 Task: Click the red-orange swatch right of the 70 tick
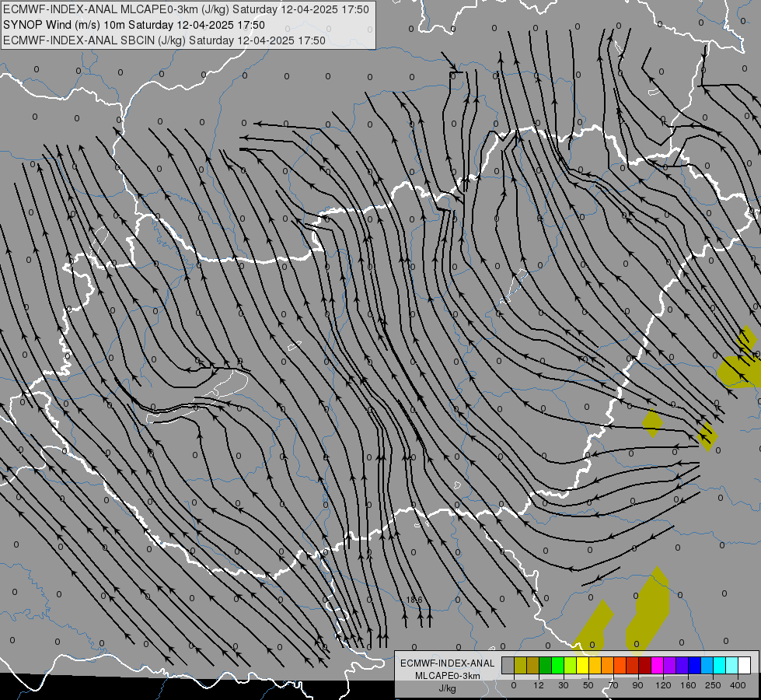[x=620, y=666]
